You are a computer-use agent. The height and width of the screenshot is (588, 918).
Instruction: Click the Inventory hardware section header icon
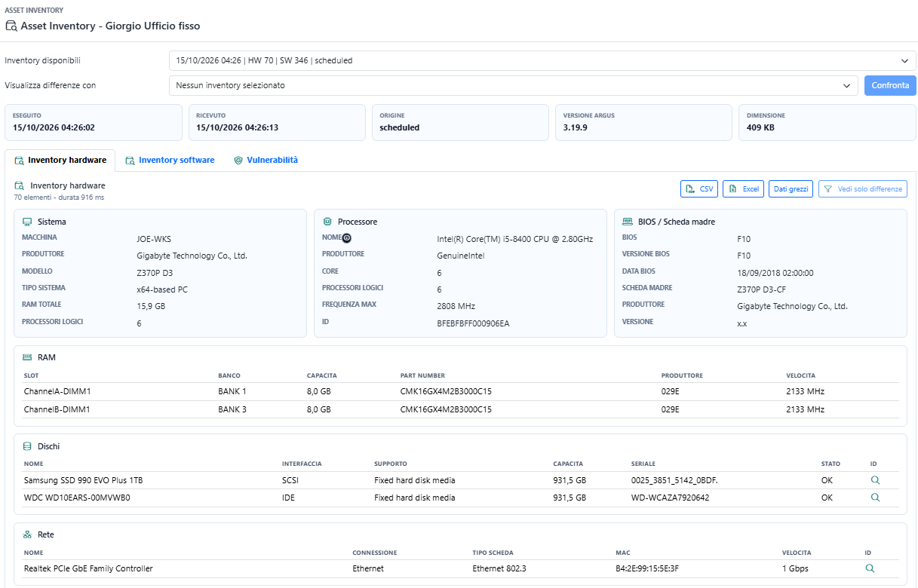[20, 185]
